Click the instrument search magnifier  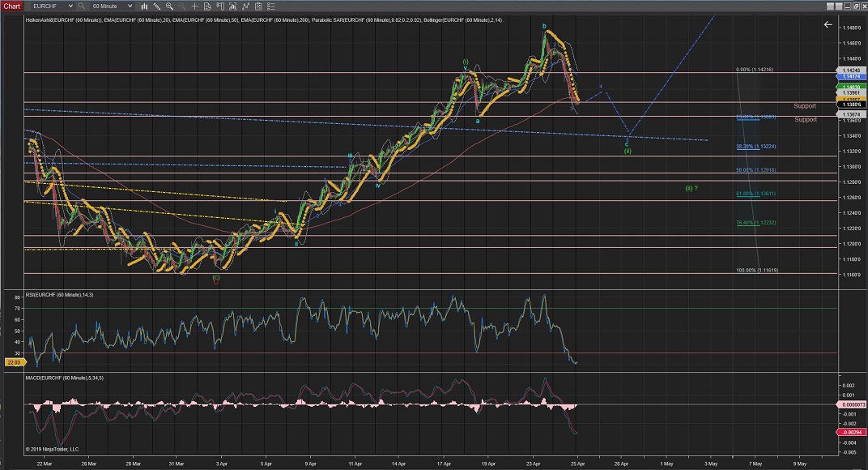[x=82, y=6]
